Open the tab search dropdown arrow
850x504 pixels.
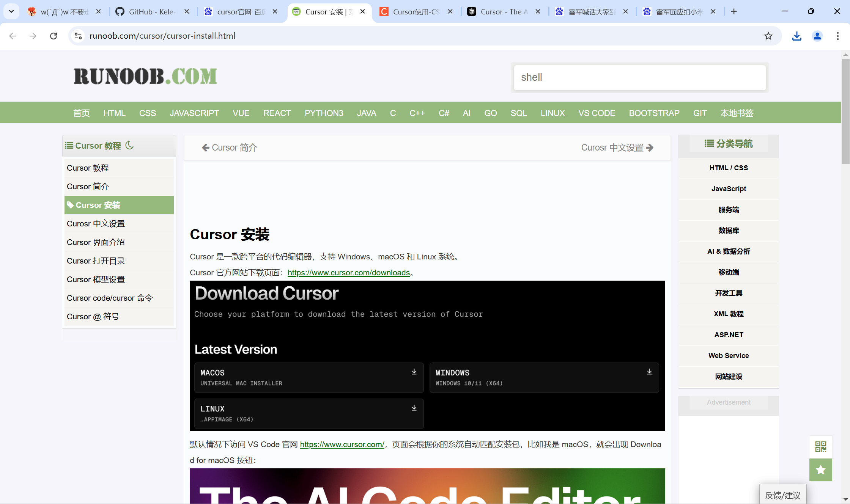[x=11, y=12]
